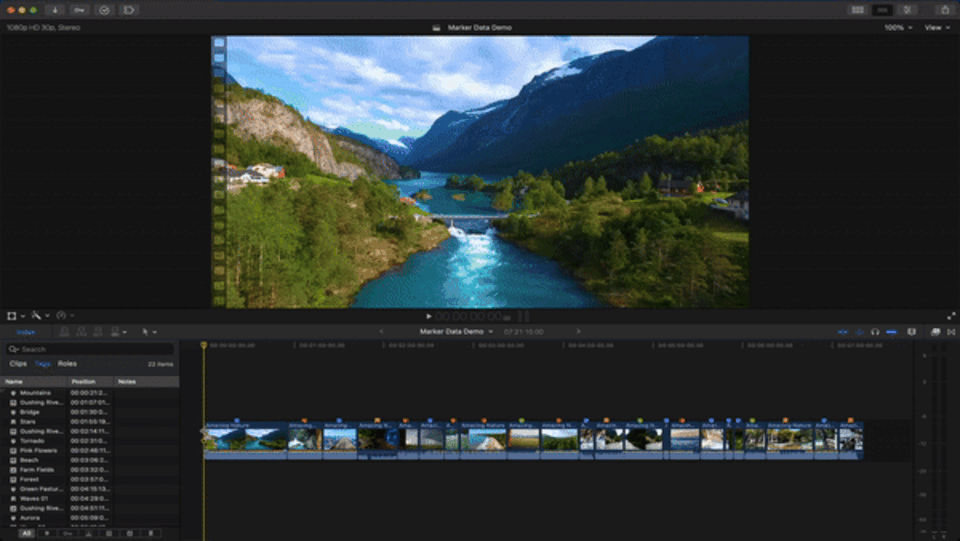The height and width of the screenshot is (541, 960).
Task: Click the Insert clip edit icon
Action: pyautogui.click(x=81, y=332)
